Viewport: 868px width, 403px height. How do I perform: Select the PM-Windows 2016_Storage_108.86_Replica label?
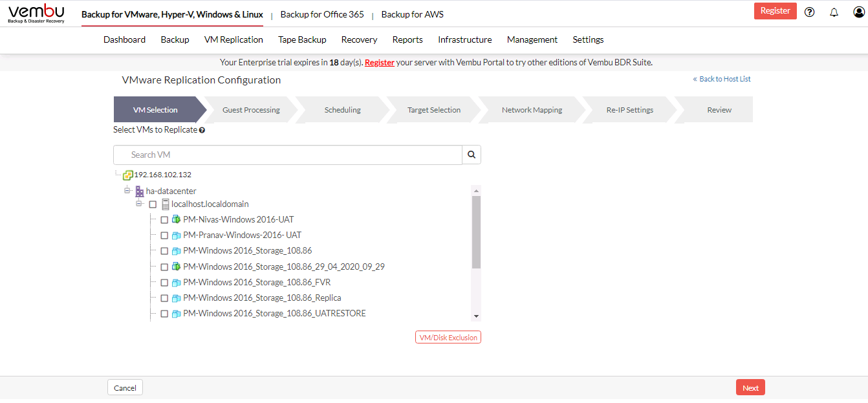[x=262, y=298]
